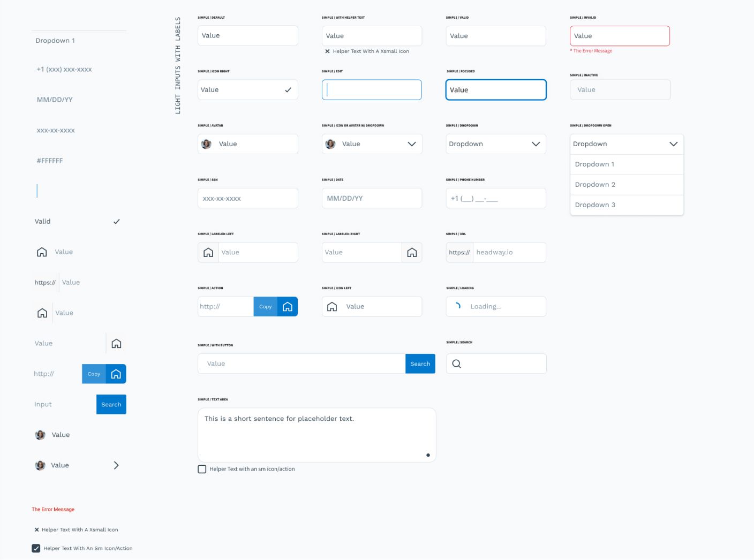754x560 pixels.
Task: Click the home icon in the SIMPLE/LABELED-LEFT input
Action: tap(208, 252)
